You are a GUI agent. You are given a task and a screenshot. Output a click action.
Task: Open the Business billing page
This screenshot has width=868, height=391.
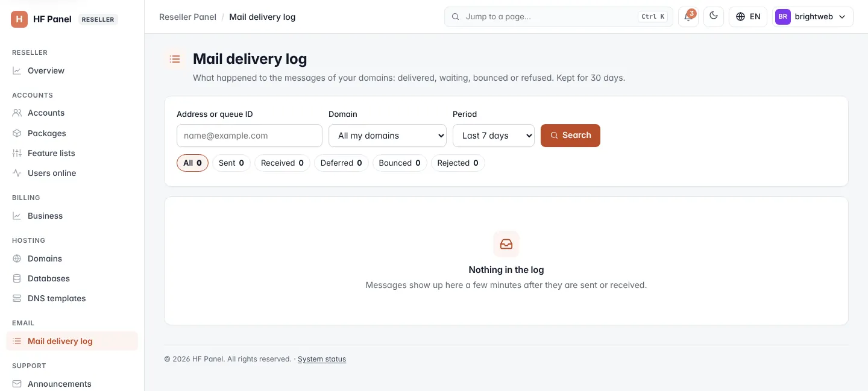(x=72, y=216)
